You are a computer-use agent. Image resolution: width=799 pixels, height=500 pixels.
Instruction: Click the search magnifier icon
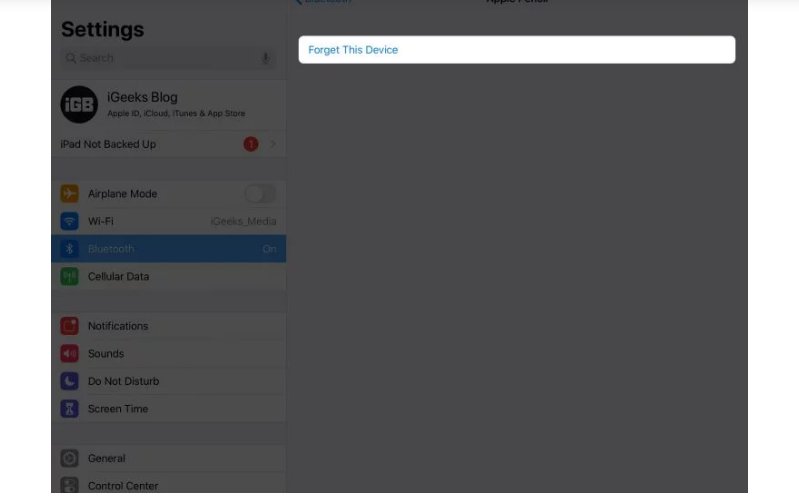tap(71, 58)
